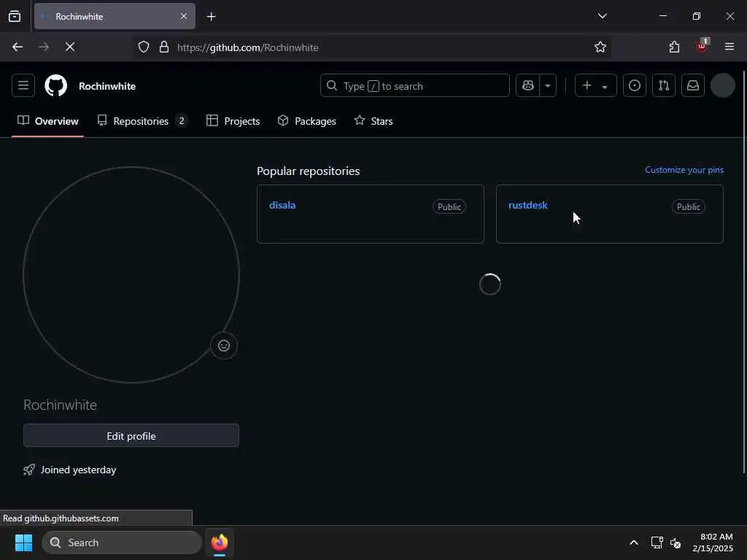747x560 pixels.
Task: Click the Windows taskbar Search box
Action: pos(122,542)
